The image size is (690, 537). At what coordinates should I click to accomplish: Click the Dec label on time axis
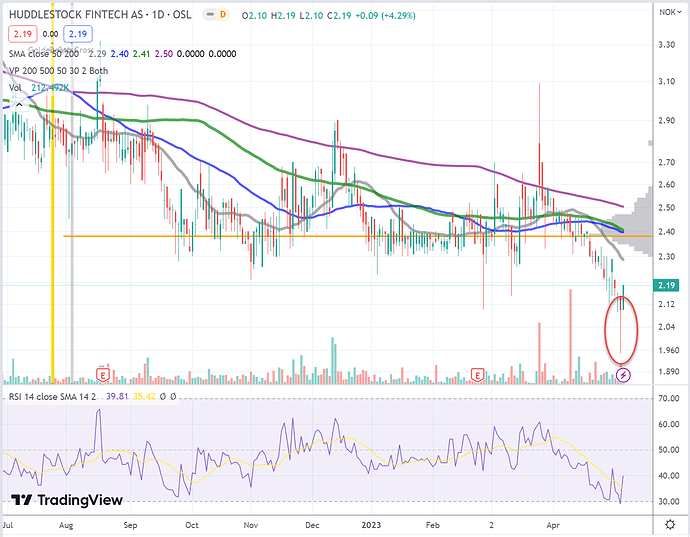(312, 525)
